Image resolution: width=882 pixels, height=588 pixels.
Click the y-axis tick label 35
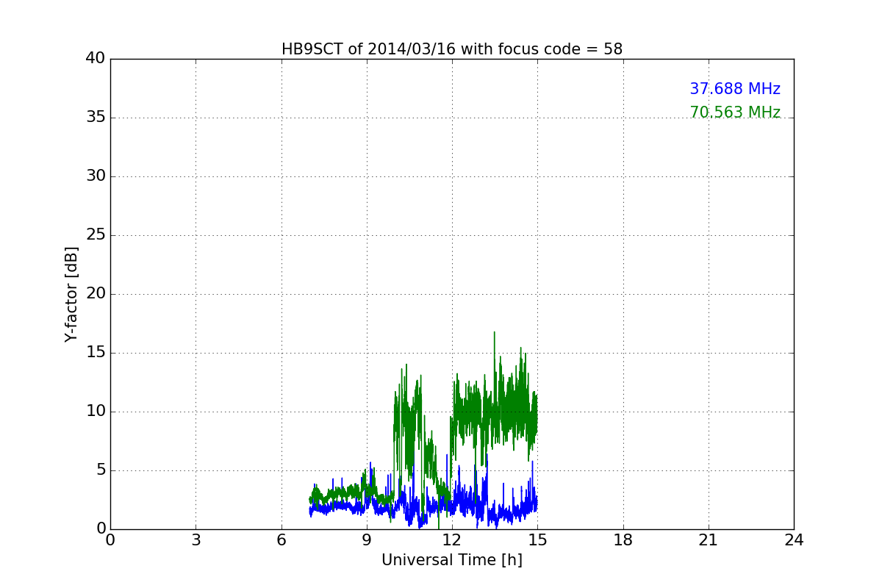96,118
